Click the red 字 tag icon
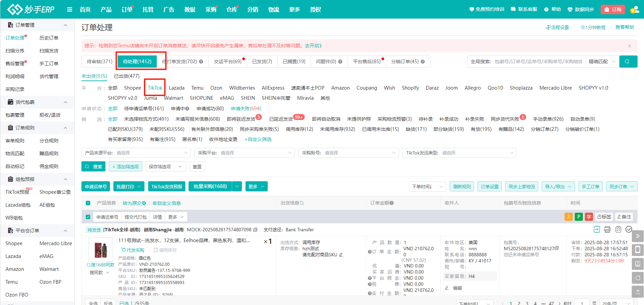This screenshot has height=305, width=644. tap(589, 217)
